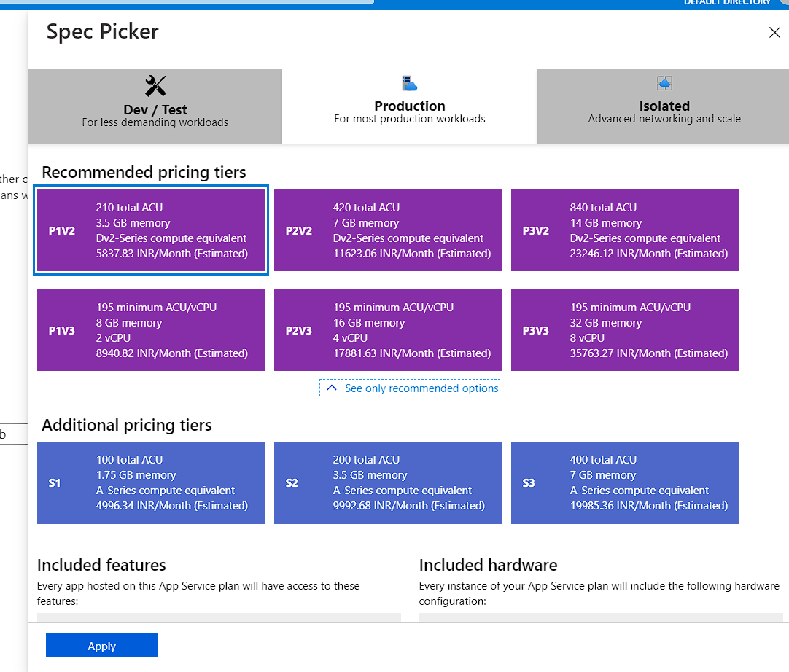Screen dimensions: 789x672
Task: Select the P1V2 pricing tier
Action: 151,230
